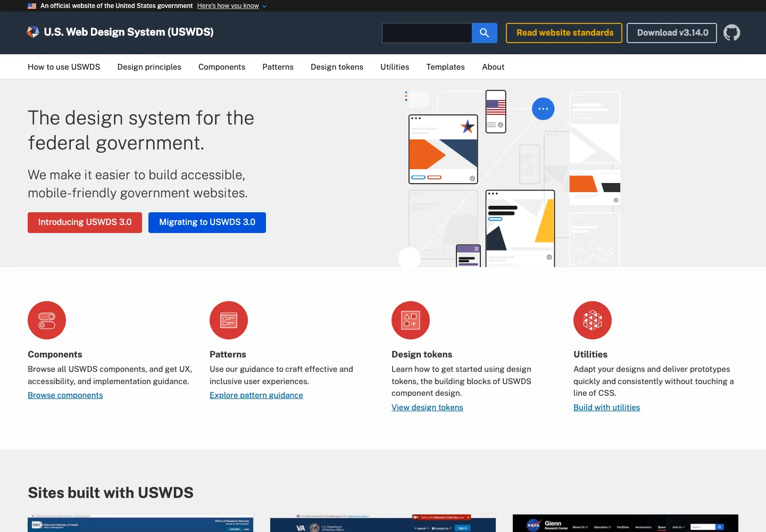Open Utilities nav item

point(395,67)
